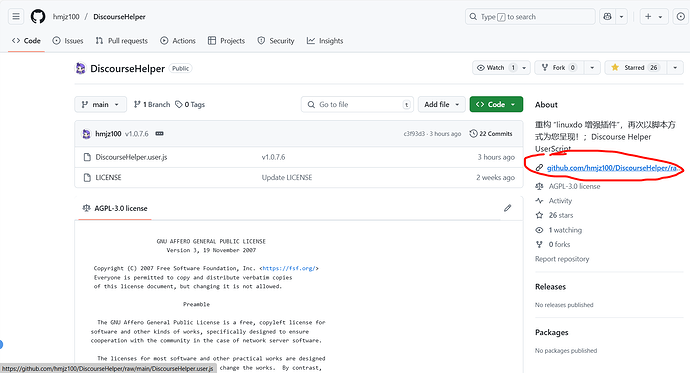Expand the Add file dropdown

click(x=441, y=104)
